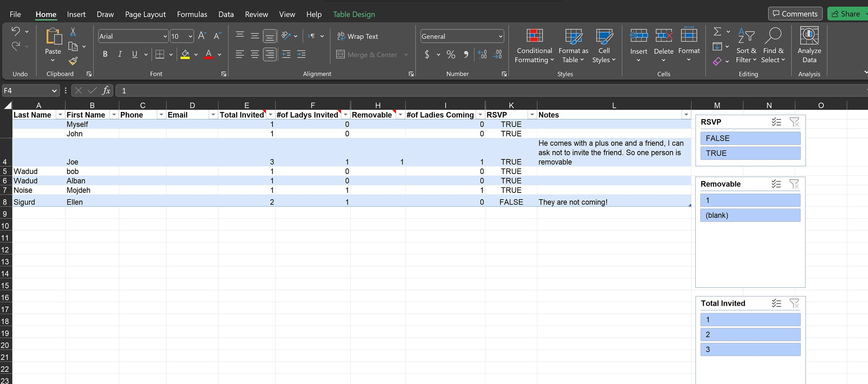Screen dimensions: 868x384
Task: Open the Notes column filter dropdown
Action: 686,115
